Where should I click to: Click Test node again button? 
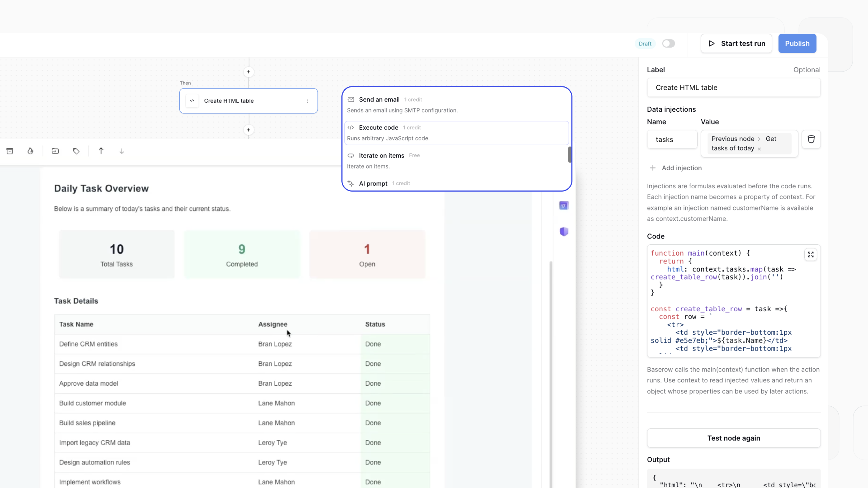coord(733,438)
